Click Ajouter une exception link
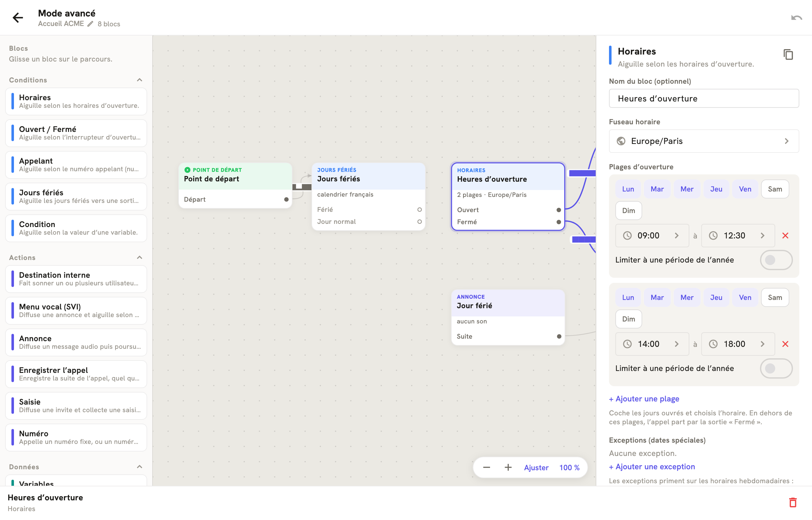 (x=652, y=467)
